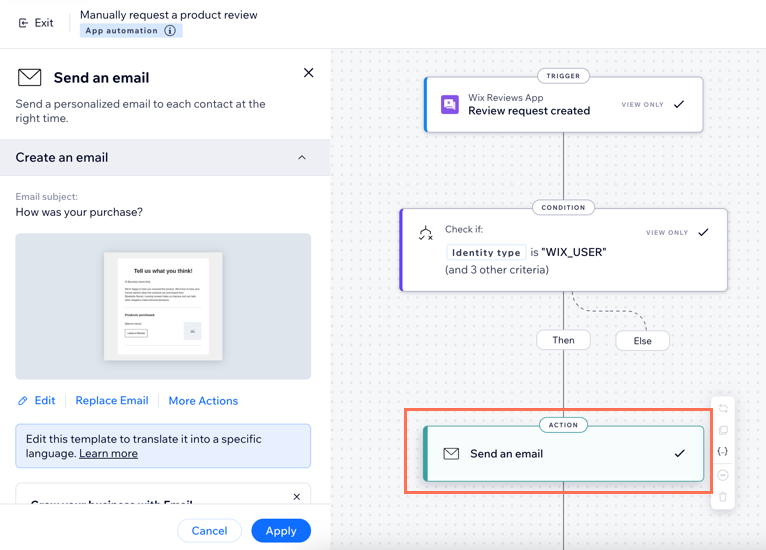This screenshot has height=550, width=766.
Task: Click Edit with the pencil icon
Action: 36,401
